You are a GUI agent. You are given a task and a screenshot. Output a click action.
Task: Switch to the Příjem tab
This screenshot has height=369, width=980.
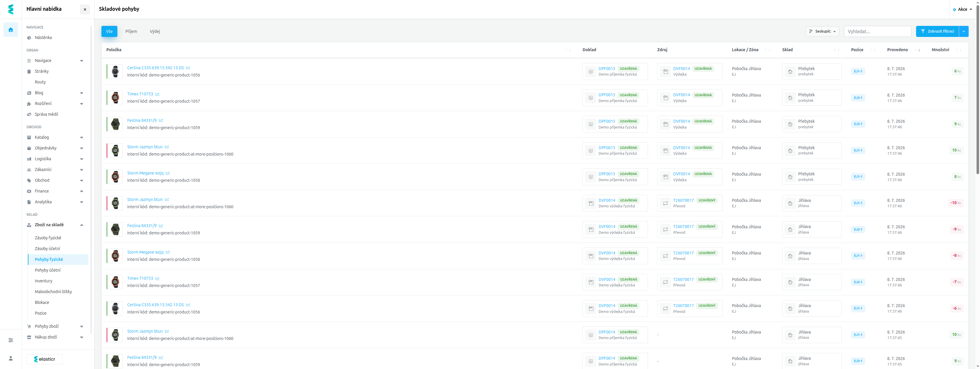point(131,32)
